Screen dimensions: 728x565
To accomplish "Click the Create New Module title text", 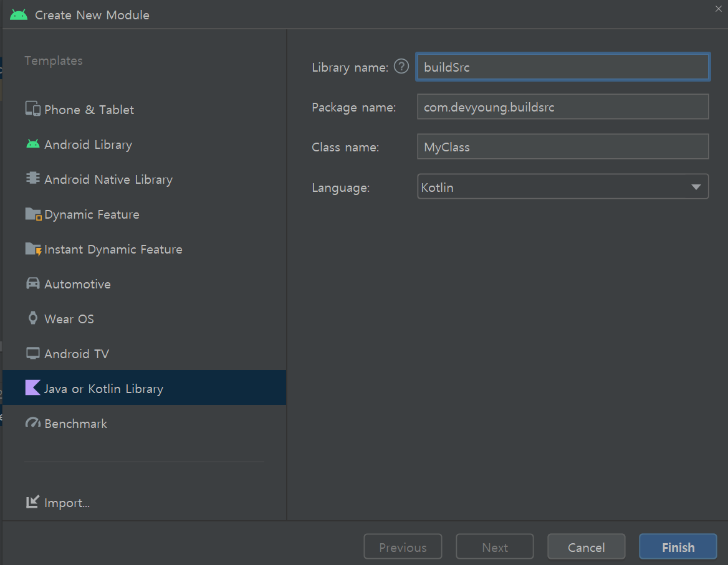I will click(x=92, y=15).
